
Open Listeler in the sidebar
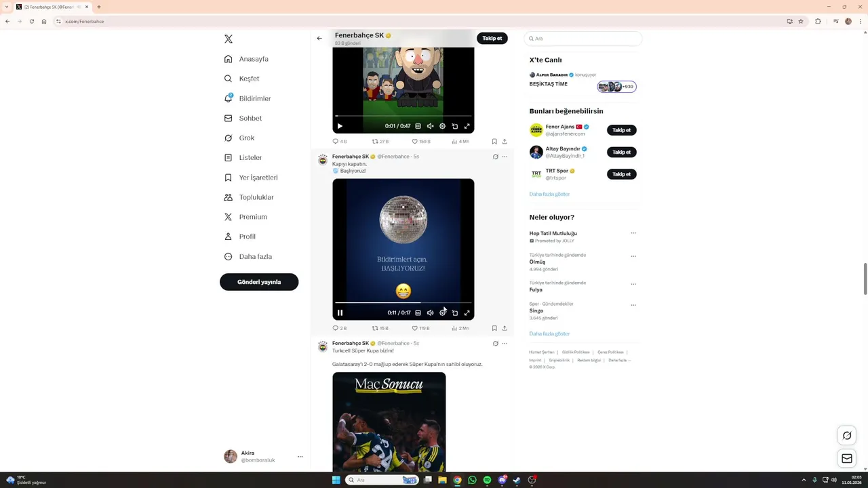tap(243, 157)
